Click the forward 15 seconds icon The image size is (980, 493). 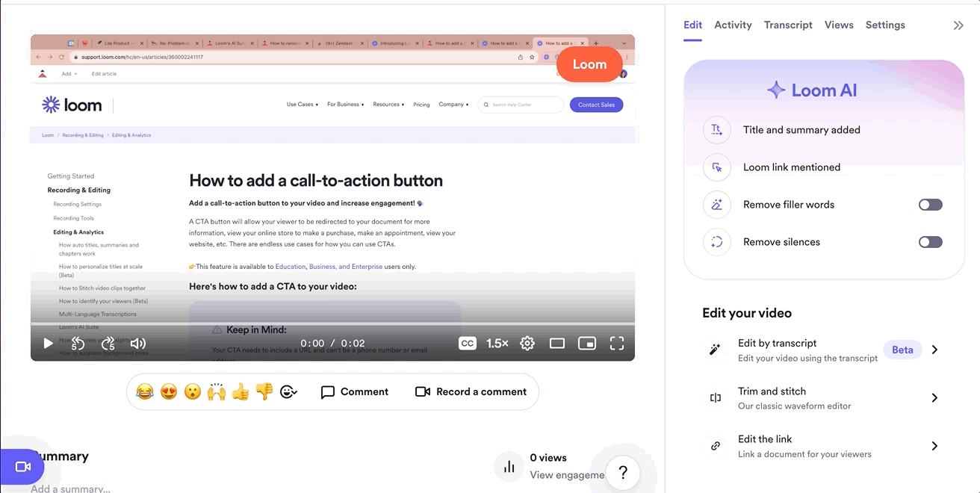coord(108,343)
